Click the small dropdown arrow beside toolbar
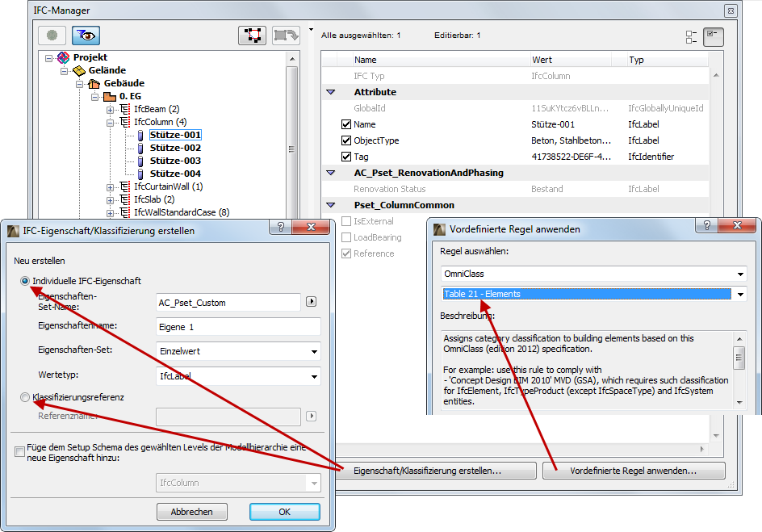 (x=311, y=30)
